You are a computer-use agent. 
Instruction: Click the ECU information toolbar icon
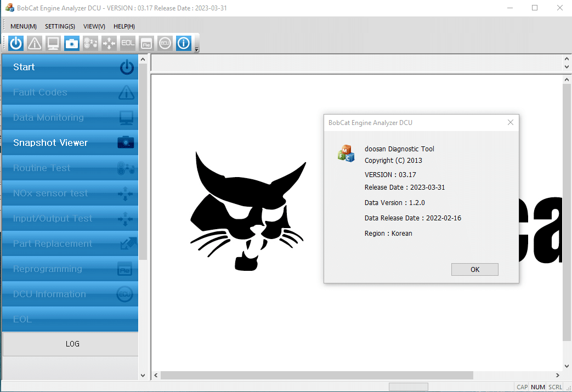coord(165,43)
